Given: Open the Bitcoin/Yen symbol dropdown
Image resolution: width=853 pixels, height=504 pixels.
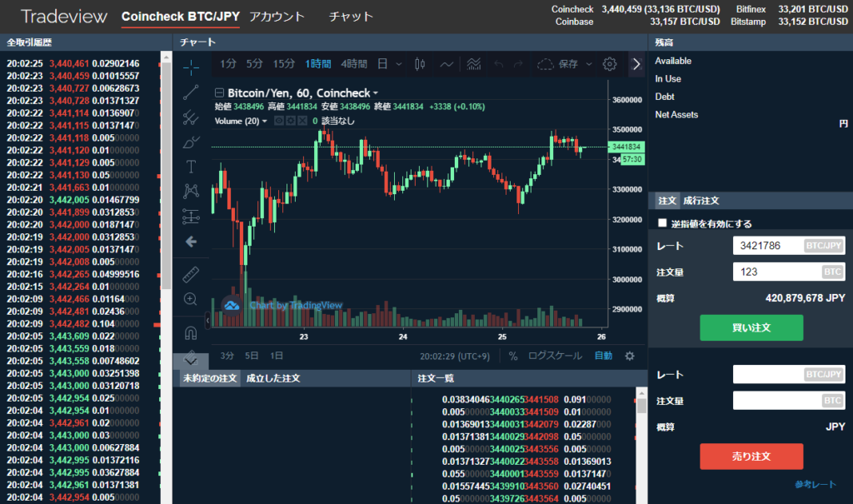Looking at the screenshot, I should click(x=376, y=93).
